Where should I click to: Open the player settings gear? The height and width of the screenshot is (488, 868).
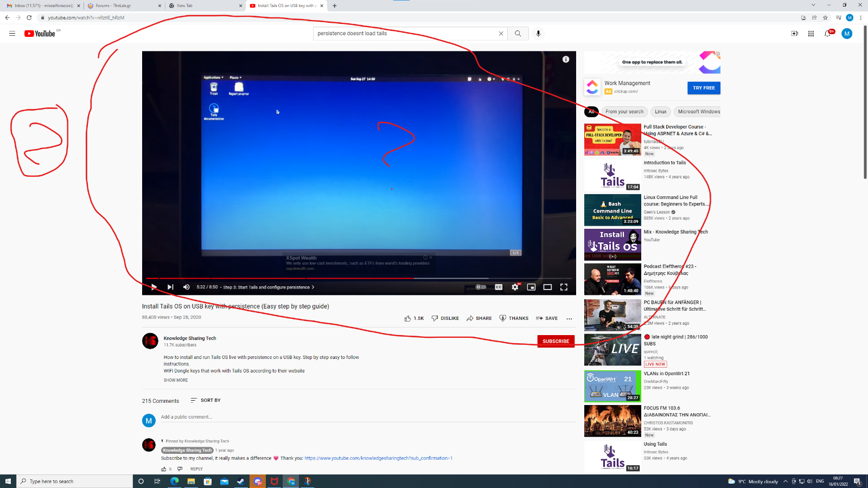pyautogui.click(x=515, y=287)
